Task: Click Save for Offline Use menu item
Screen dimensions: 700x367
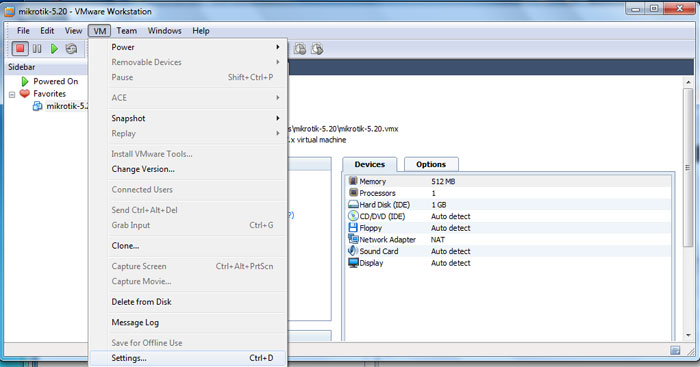Action: click(x=188, y=343)
